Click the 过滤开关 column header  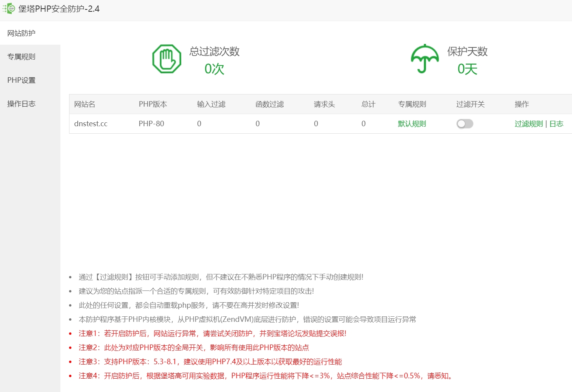(x=470, y=104)
